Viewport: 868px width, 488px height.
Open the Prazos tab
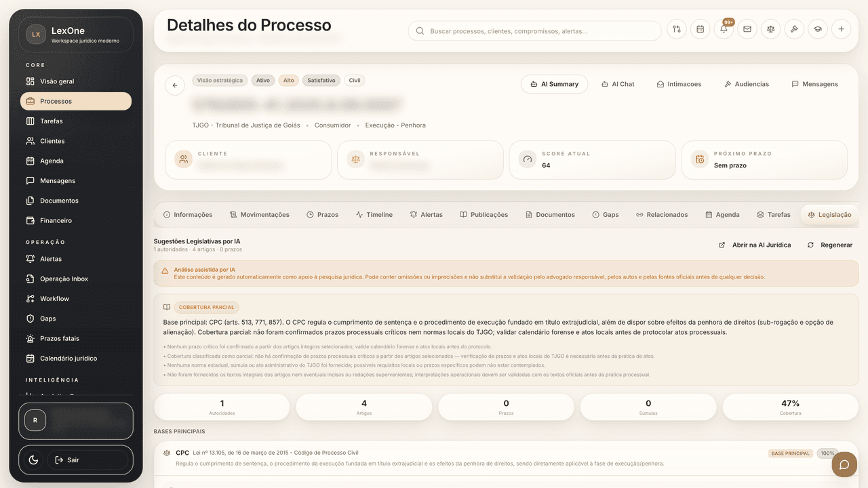tap(322, 215)
